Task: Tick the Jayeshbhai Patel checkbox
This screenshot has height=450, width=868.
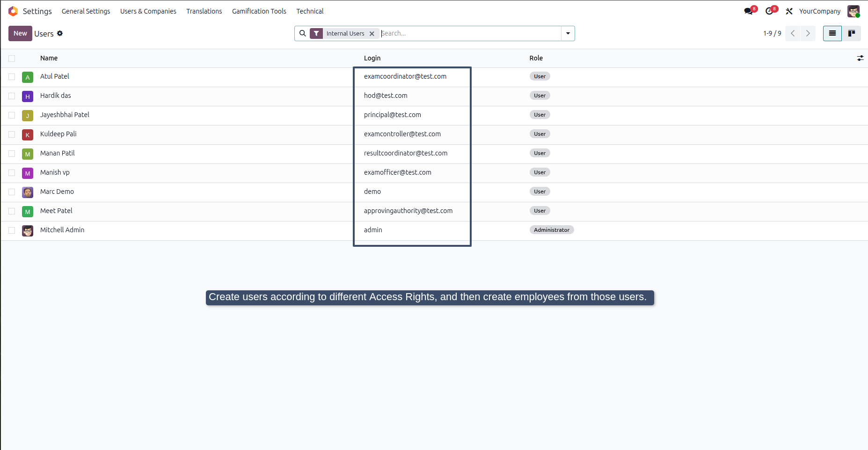Action: (x=12, y=115)
